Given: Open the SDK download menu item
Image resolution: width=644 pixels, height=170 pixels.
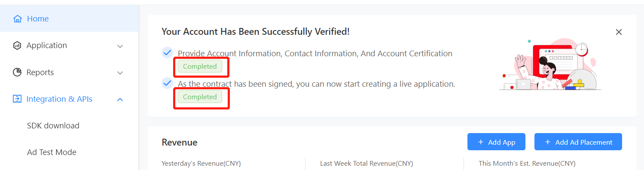Looking at the screenshot, I should 53,126.
